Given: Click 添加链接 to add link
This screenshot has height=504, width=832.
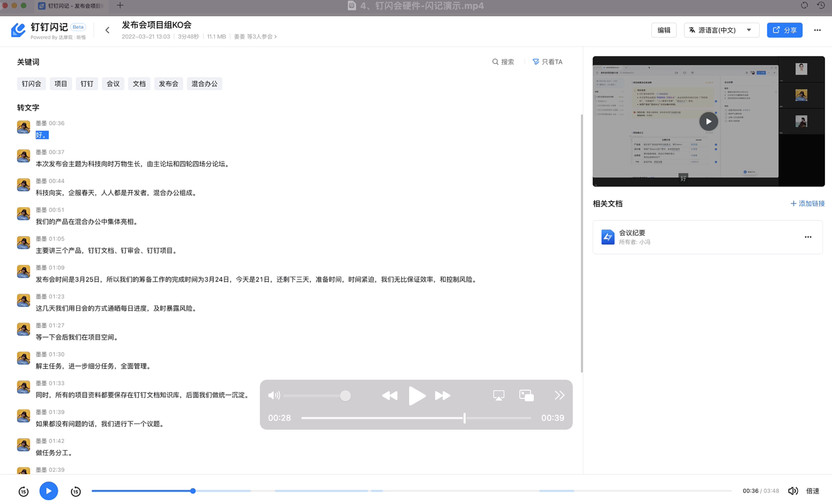Looking at the screenshot, I should coord(807,203).
